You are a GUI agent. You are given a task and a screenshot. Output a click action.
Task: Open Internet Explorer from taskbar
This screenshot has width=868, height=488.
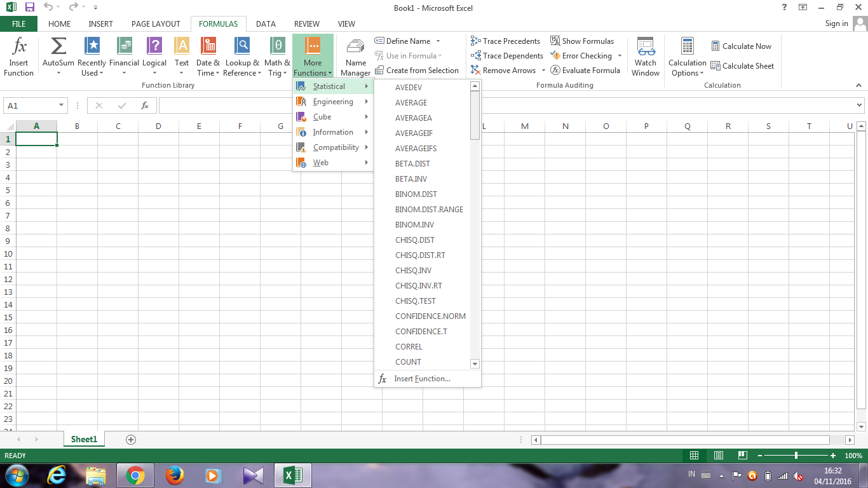point(57,475)
